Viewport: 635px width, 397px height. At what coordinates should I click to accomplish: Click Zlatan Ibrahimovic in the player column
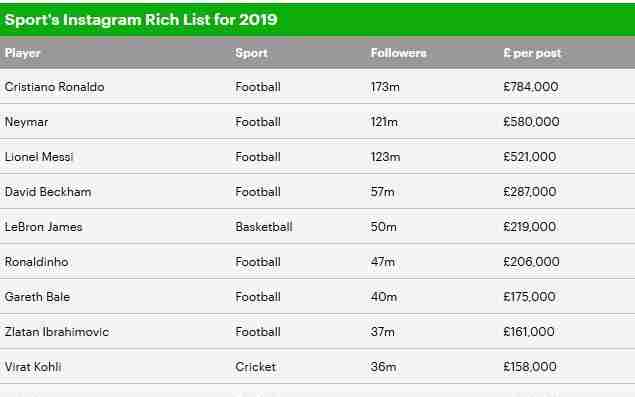[57, 332]
